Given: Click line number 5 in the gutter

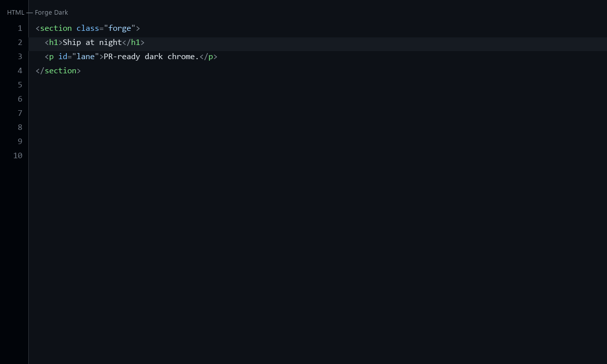Looking at the screenshot, I should pos(20,85).
